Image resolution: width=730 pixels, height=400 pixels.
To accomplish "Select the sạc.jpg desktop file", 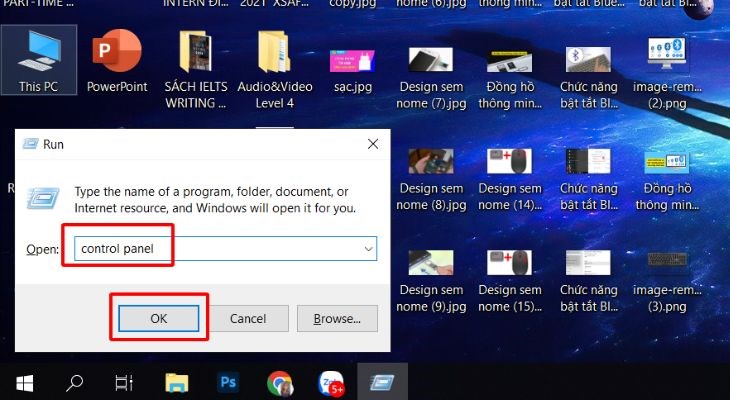I will (x=352, y=70).
